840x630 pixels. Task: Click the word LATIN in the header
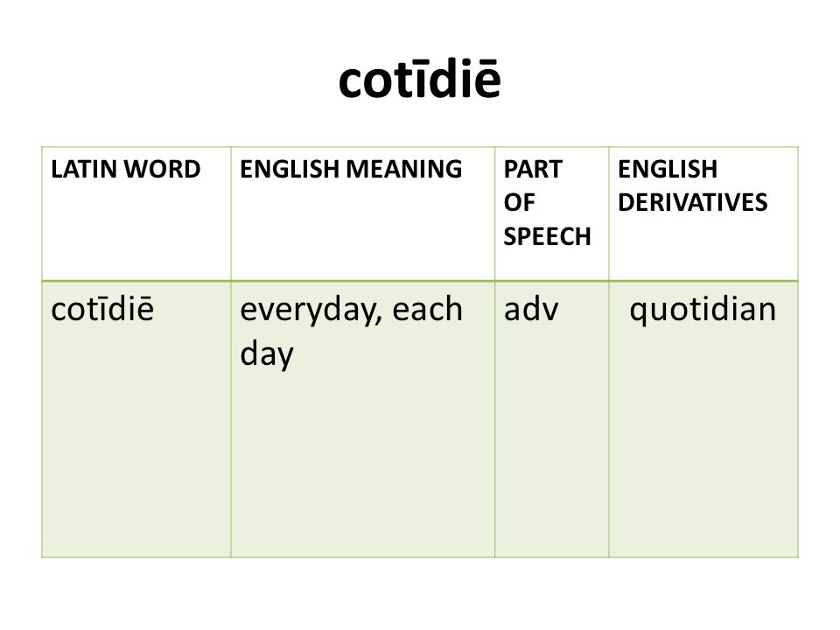point(85,169)
